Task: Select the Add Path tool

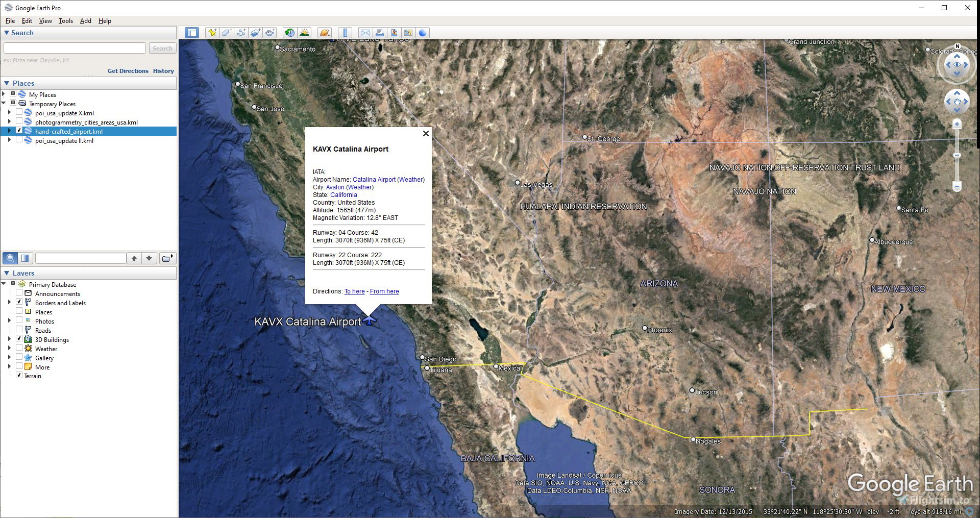Action: click(241, 33)
